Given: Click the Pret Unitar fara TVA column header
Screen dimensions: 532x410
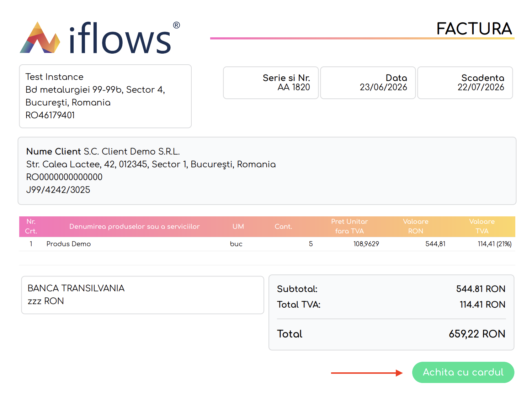Looking at the screenshot, I should 350,226.
